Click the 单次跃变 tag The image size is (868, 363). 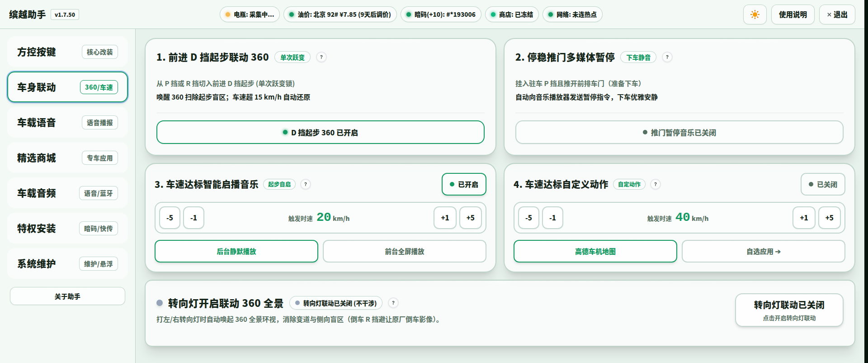tap(292, 57)
